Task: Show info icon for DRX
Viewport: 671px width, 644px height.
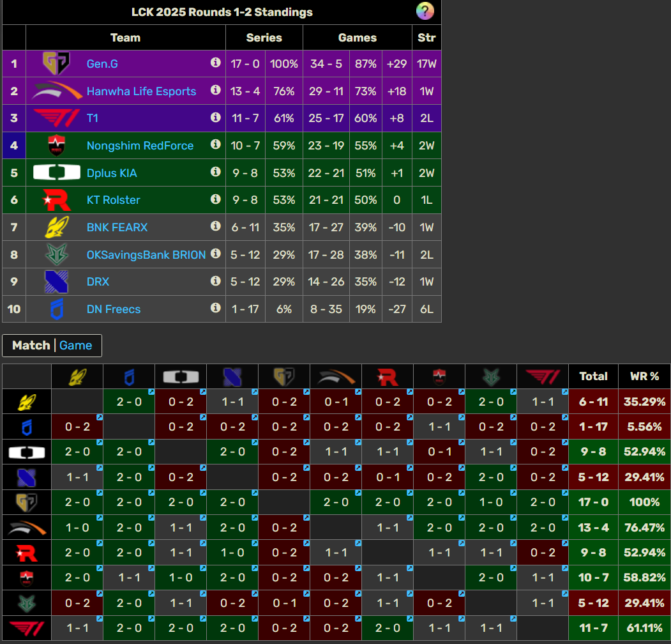Action: 216,281
